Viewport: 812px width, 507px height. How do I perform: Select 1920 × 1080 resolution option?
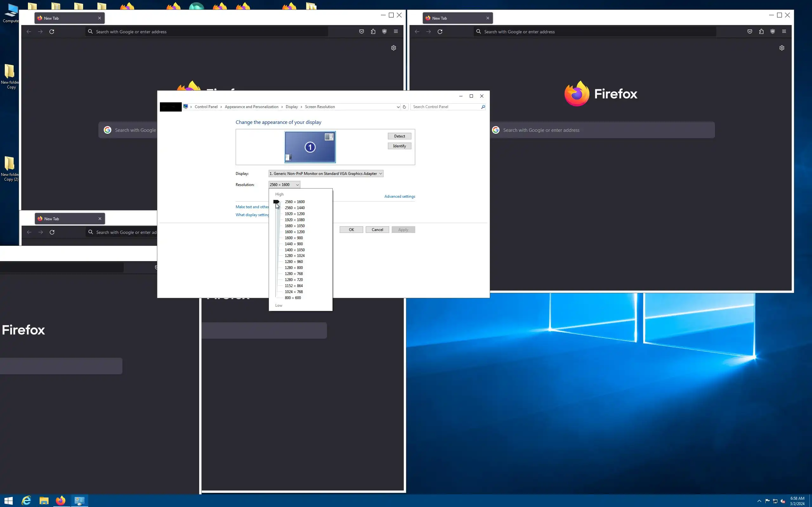coord(295,220)
